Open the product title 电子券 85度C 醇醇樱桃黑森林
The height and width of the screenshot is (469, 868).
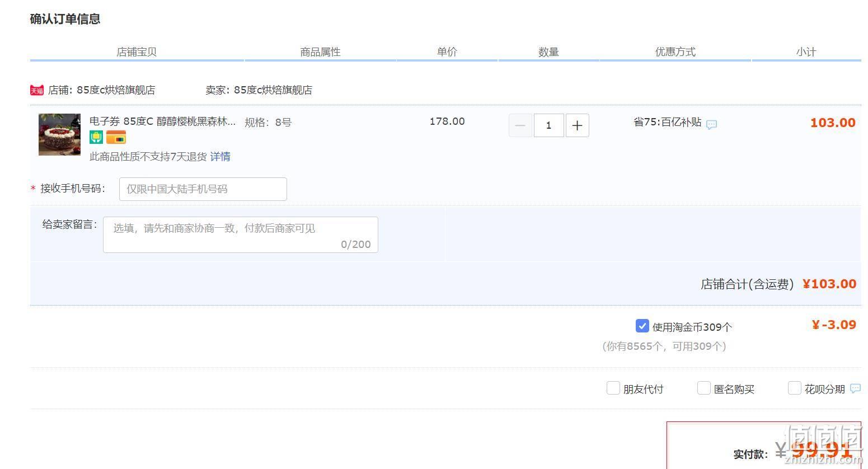[x=162, y=121]
